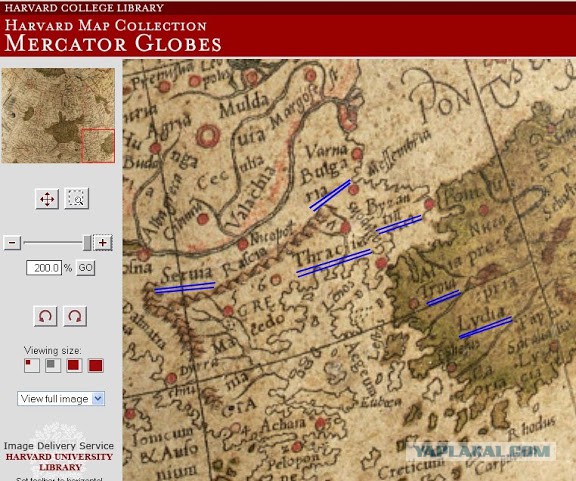The height and width of the screenshot is (481, 576).
Task: Select the zoom-region magnifier tool
Action: (x=76, y=199)
